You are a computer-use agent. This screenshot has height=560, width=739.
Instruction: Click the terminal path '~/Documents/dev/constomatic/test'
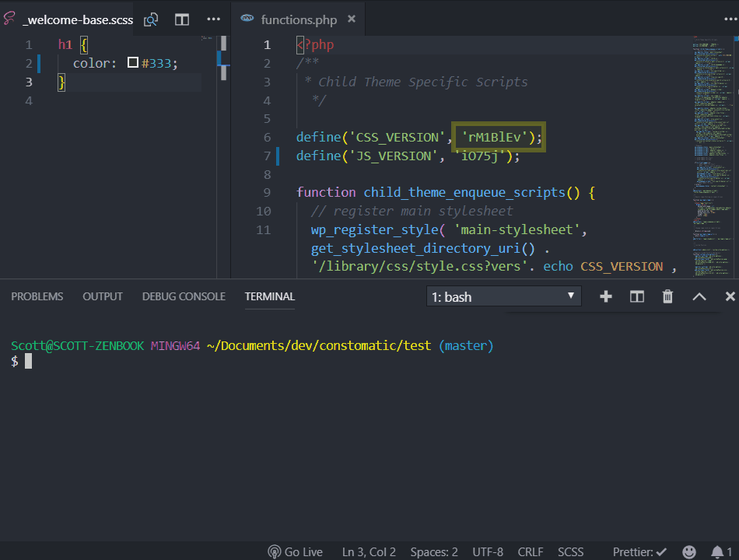pos(319,345)
